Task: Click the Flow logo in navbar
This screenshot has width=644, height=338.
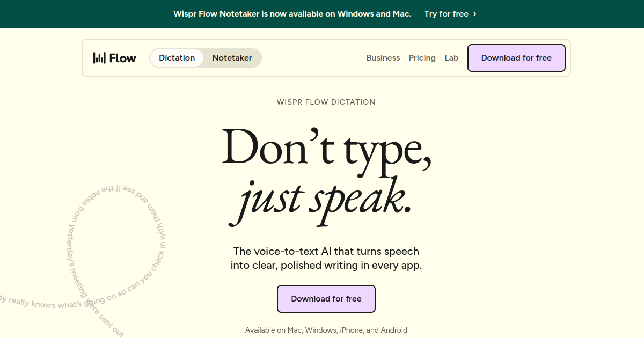Action: point(115,58)
